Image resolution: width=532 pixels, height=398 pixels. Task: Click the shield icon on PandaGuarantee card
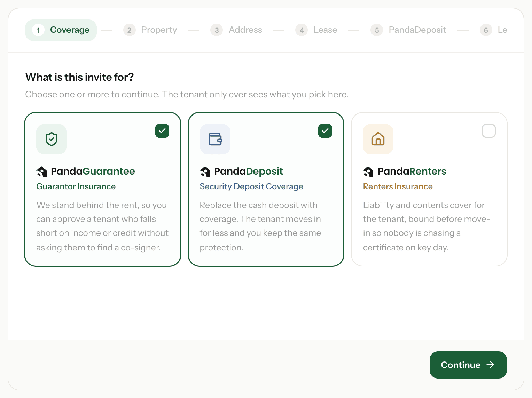pos(52,139)
